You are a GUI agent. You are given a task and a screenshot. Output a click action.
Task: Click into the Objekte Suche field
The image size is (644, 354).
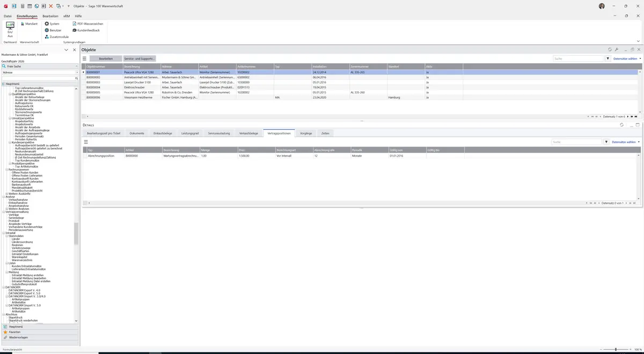click(579, 58)
